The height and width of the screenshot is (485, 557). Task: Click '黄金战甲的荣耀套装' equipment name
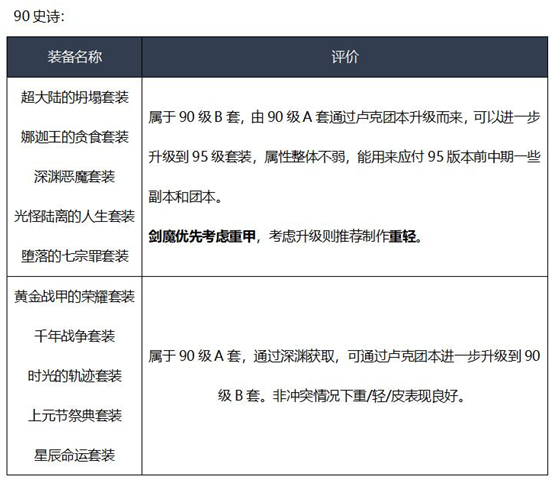[x=75, y=296]
